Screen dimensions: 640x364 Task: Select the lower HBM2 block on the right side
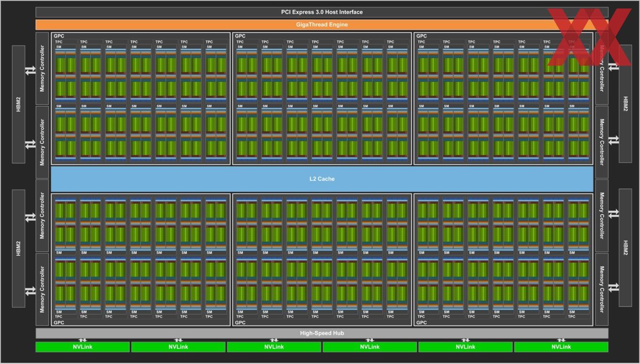tap(625, 247)
